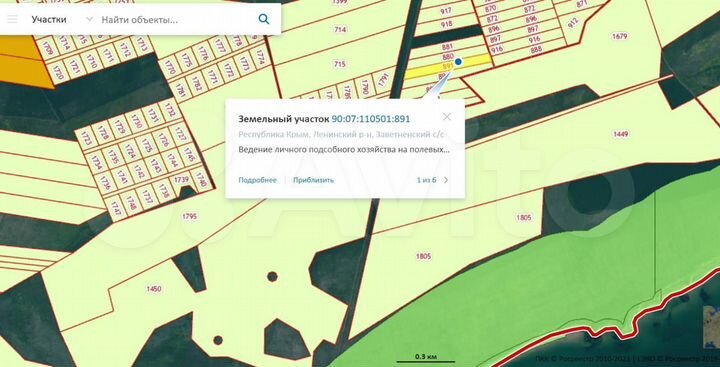Select parcel labeled 1770
Image resolution: width=720 pixels, height=367 pixels.
point(169,69)
